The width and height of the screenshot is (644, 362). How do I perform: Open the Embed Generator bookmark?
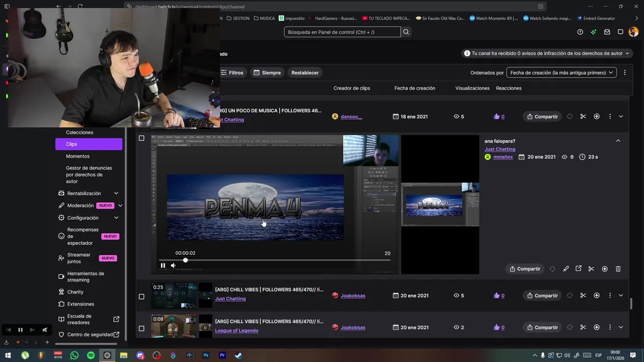(x=596, y=18)
